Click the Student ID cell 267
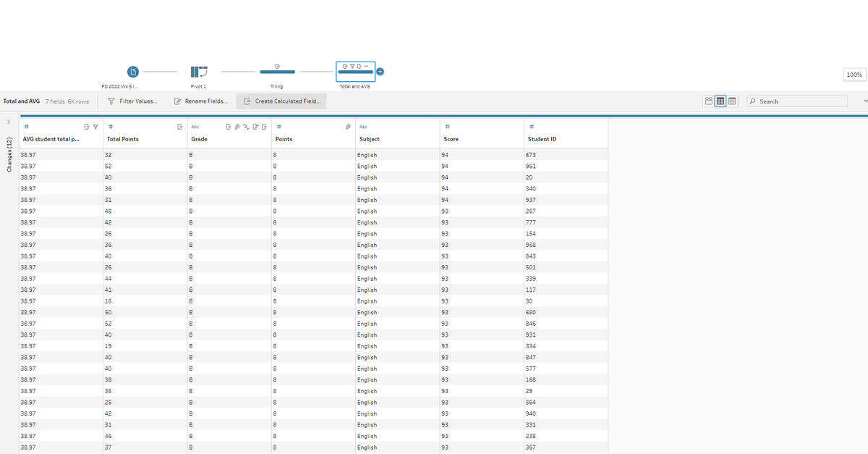Viewport: 868px width, 454px height. [x=566, y=211]
